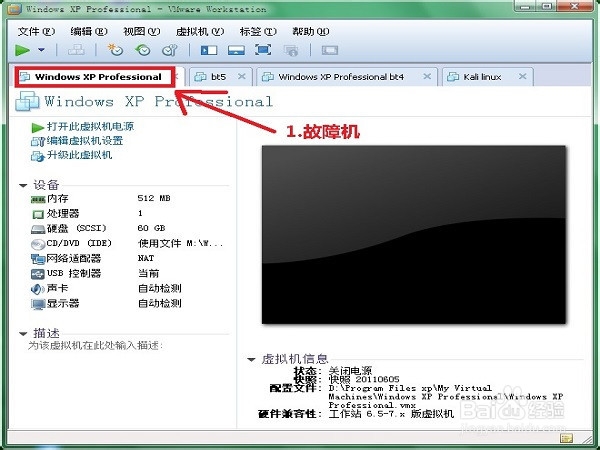Viewport: 600px width, 450px height.
Task: Click the memory chip icon beside 内存
Action: click(38, 199)
